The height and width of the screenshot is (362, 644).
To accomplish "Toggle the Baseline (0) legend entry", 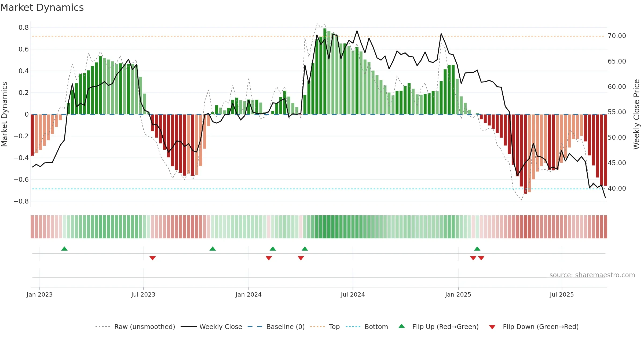I will 276,327.
